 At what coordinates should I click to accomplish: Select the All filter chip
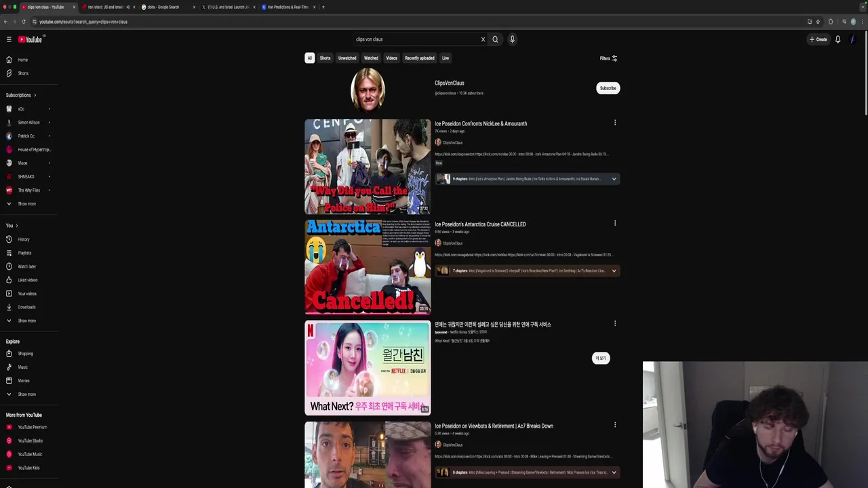[x=309, y=58]
